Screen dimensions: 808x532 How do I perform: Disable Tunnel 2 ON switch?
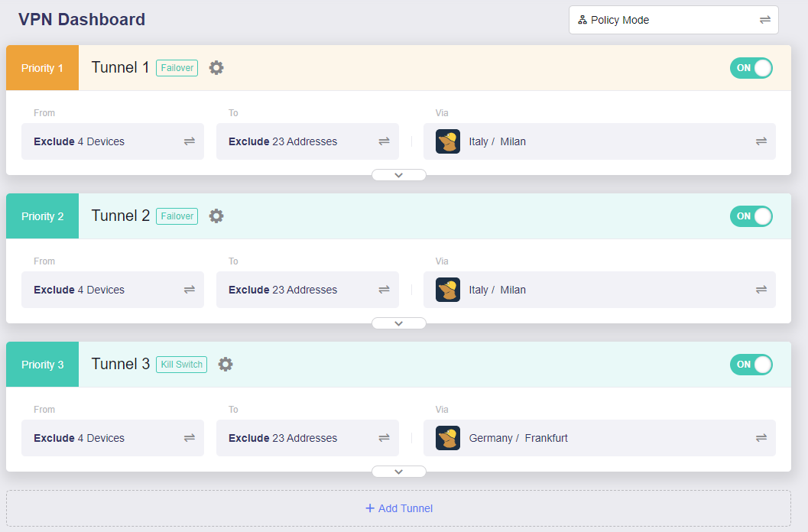[751, 216]
